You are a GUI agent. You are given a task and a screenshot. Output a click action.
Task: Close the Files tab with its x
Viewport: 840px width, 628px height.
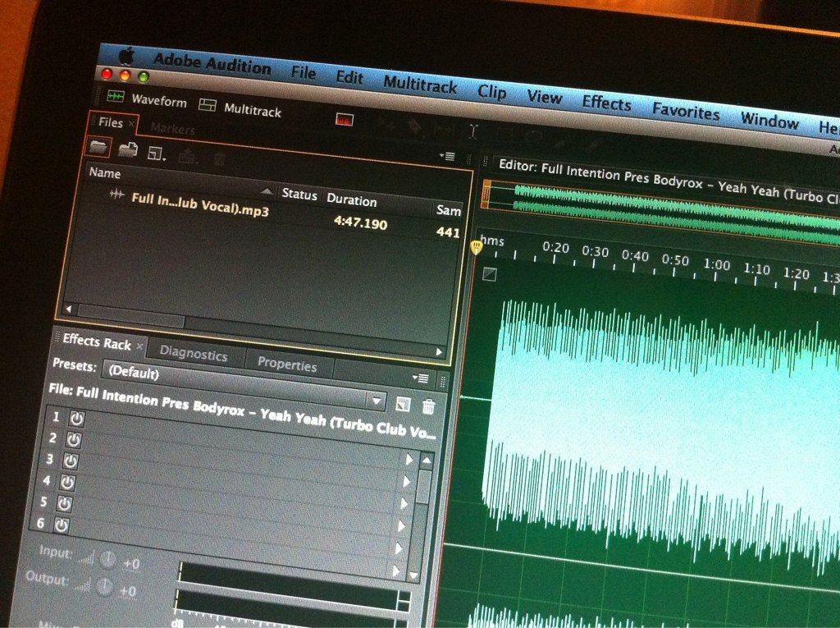coord(131,123)
